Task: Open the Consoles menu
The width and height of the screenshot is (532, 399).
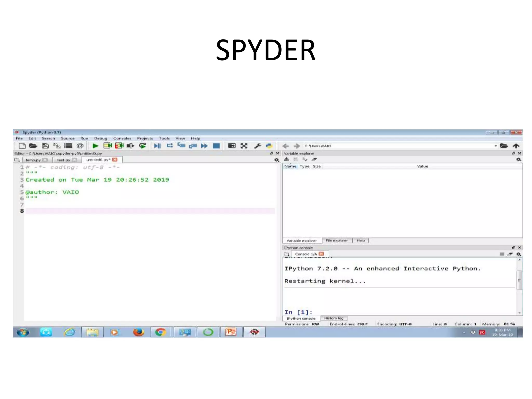Action: click(x=122, y=138)
